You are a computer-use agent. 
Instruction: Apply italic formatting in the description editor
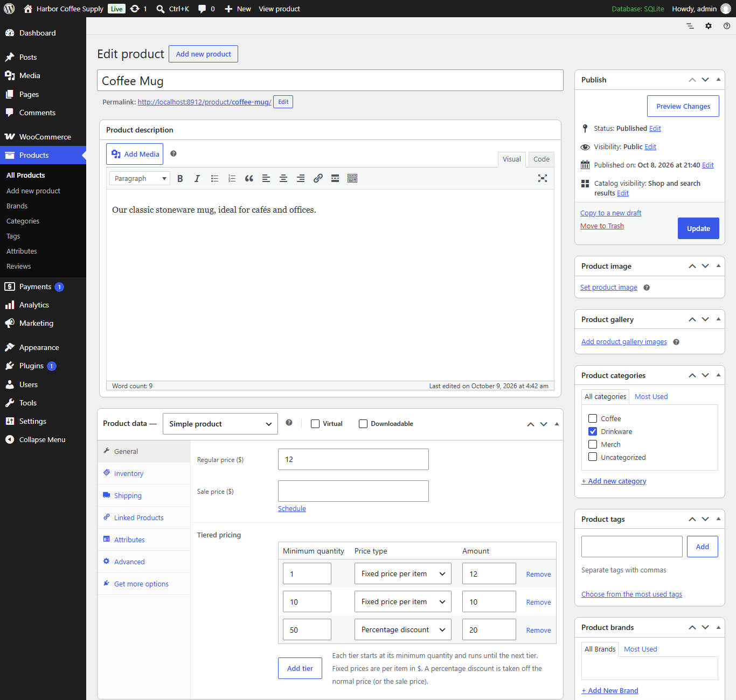(197, 179)
